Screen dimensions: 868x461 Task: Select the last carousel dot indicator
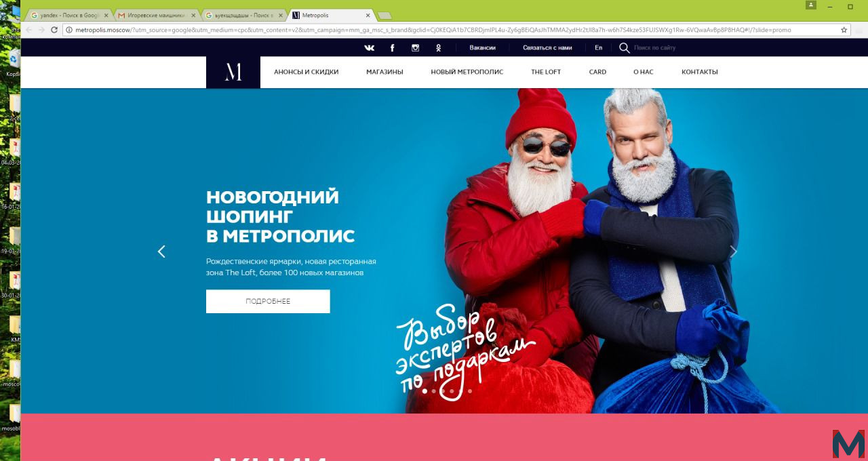469,391
